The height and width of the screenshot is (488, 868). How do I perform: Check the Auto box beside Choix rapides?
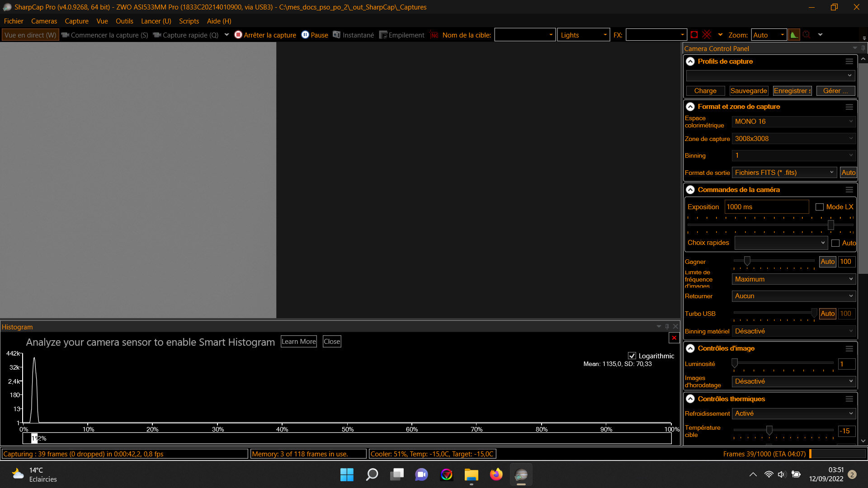coord(835,243)
